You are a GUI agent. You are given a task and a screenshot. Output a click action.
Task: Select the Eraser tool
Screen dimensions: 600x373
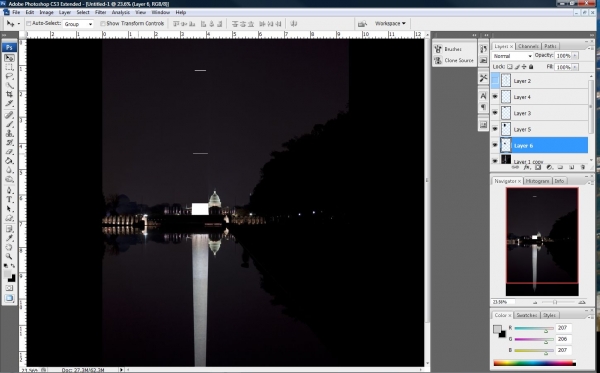click(x=9, y=152)
